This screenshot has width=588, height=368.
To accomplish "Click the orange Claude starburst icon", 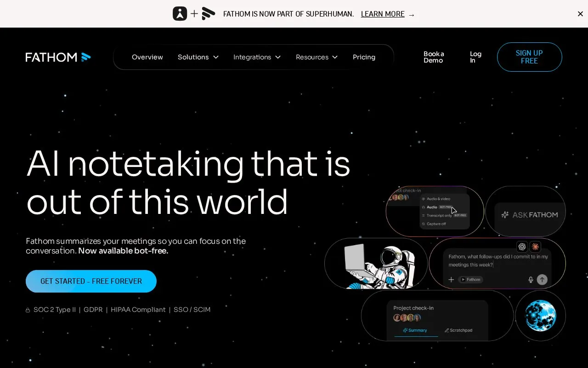I will click(535, 247).
